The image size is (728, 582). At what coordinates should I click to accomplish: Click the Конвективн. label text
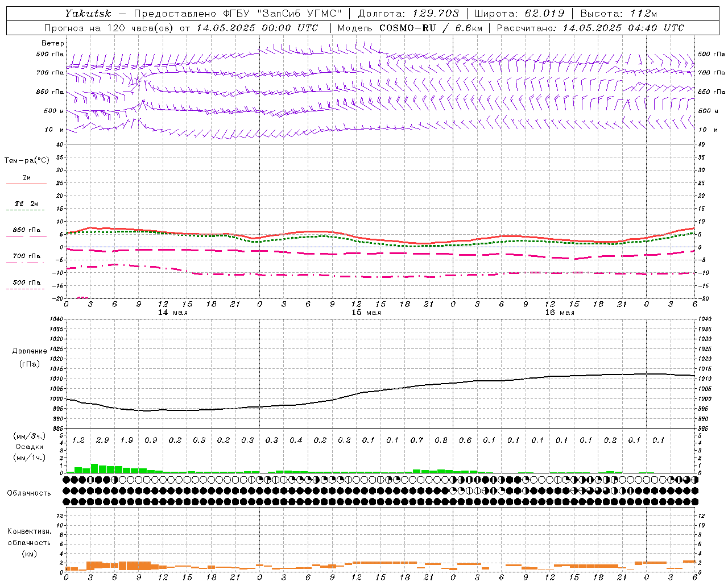[x=29, y=531]
